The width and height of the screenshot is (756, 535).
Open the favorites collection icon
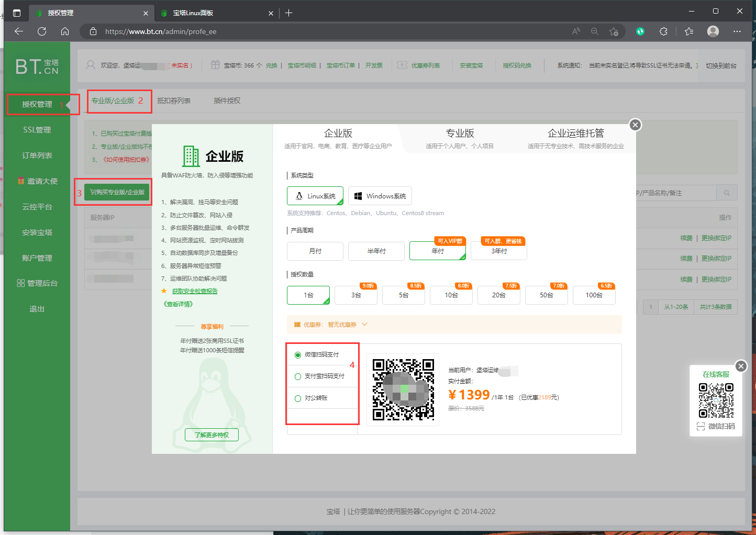(x=689, y=31)
